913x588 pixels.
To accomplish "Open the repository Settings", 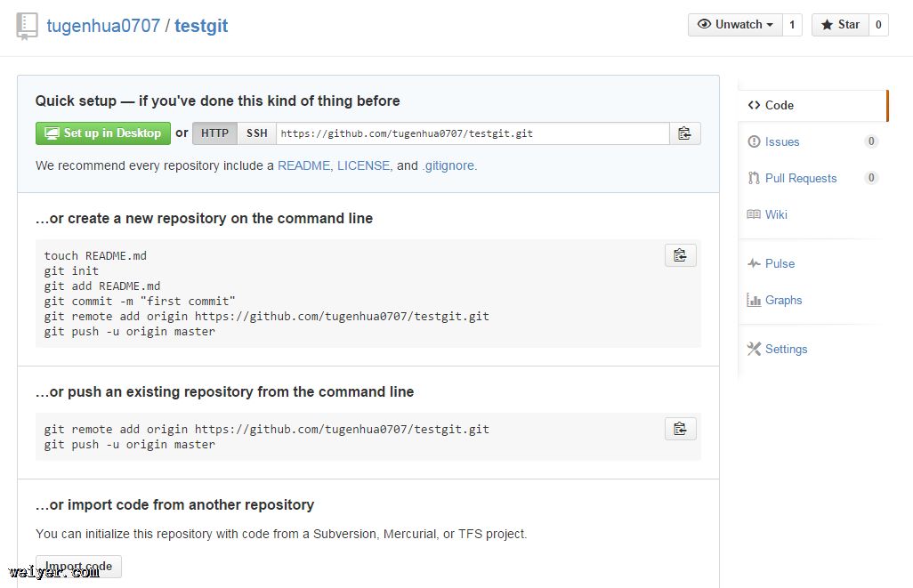I will pyautogui.click(x=786, y=349).
